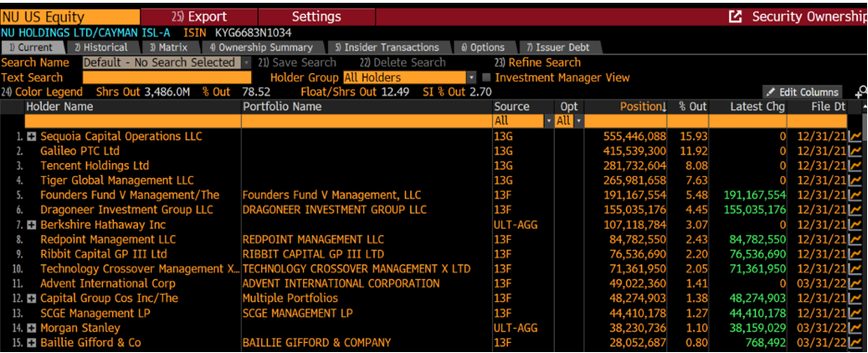Open Settings in the top bar

tap(317, 18)
